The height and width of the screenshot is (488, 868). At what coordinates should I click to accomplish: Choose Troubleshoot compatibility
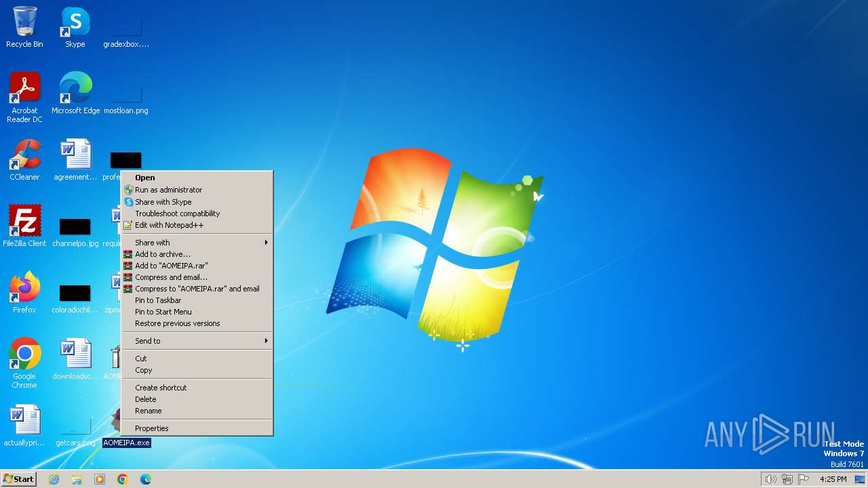click(x=197, y=213)
